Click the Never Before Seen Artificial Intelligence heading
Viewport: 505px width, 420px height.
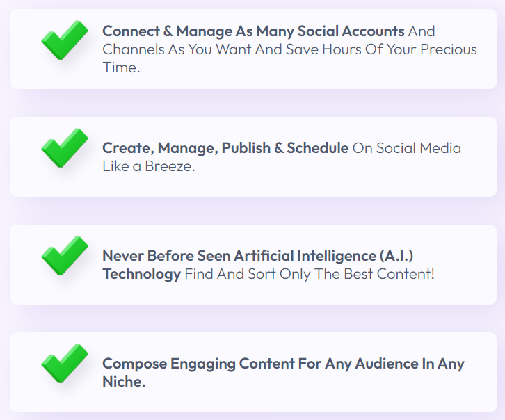click(257, 256)
